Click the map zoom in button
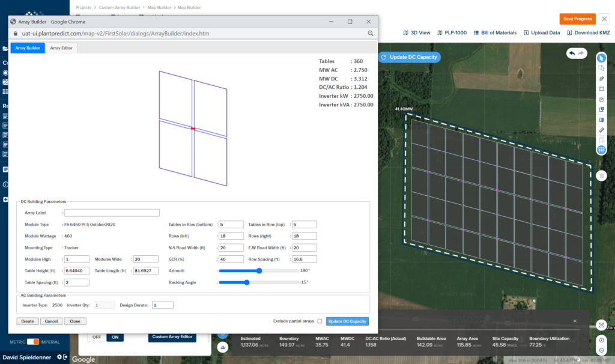The height and width of the screenshot is (364, 615). pos(601,340)
